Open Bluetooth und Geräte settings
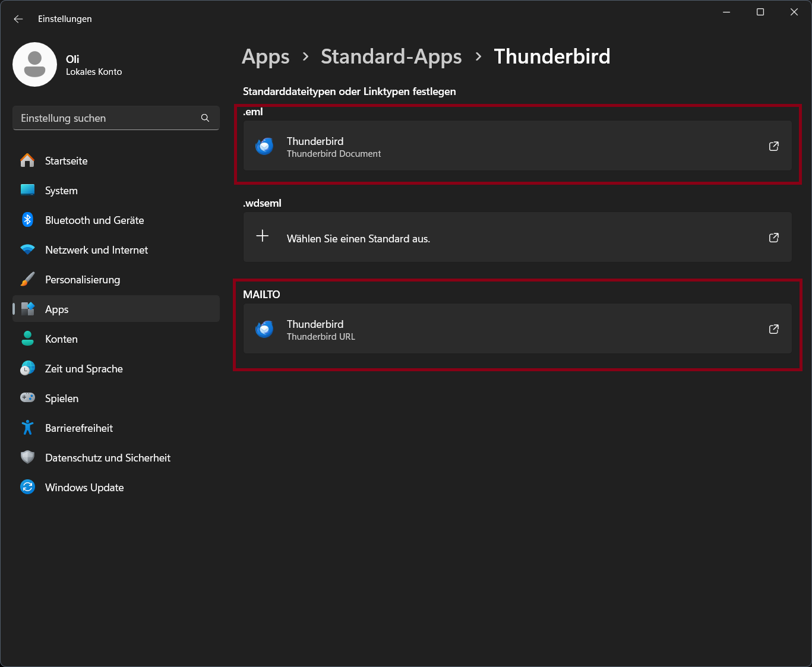Screen dimensions: 812x667 pyautogui.click(x=94, y=220)
